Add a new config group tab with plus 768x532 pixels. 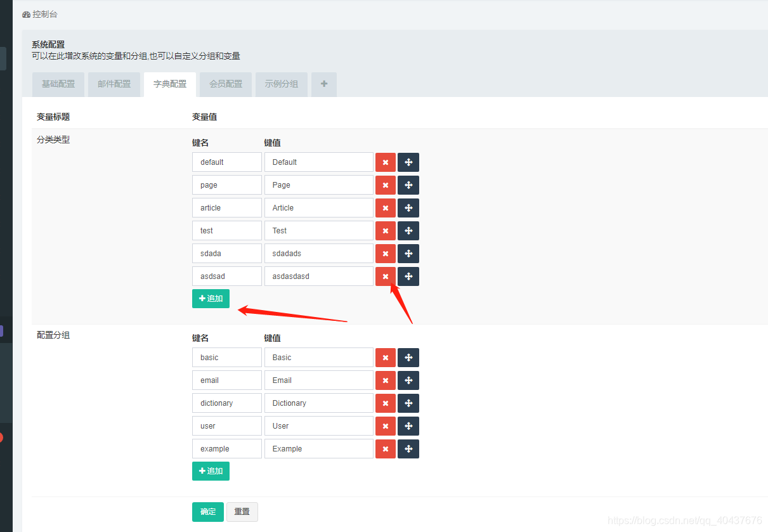click(324, 84)
